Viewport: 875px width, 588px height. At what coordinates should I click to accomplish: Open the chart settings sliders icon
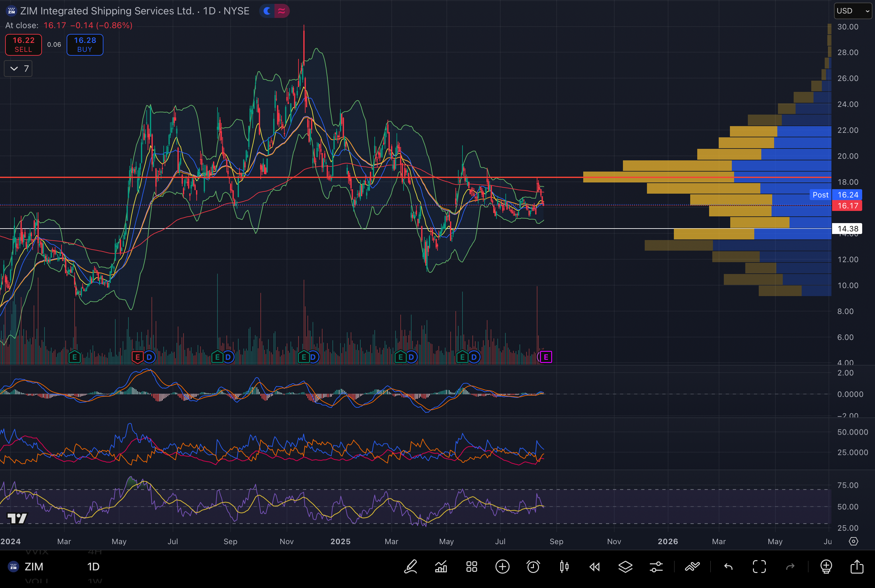pyautogui.click(x=656, y=567)
